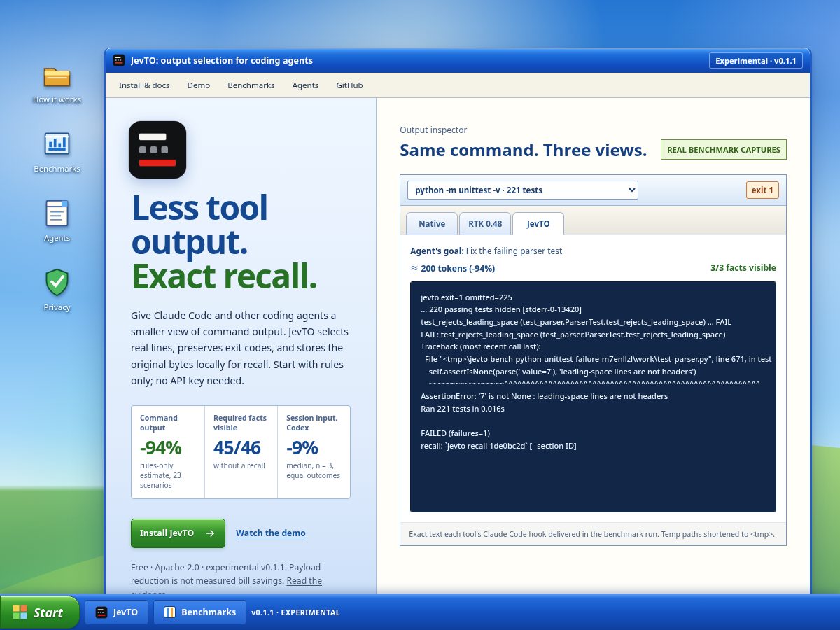Image resolution: width=840 pixels, height=630 pixels.
Task: Select the Native output tab
Action: (x=432, y=223)
